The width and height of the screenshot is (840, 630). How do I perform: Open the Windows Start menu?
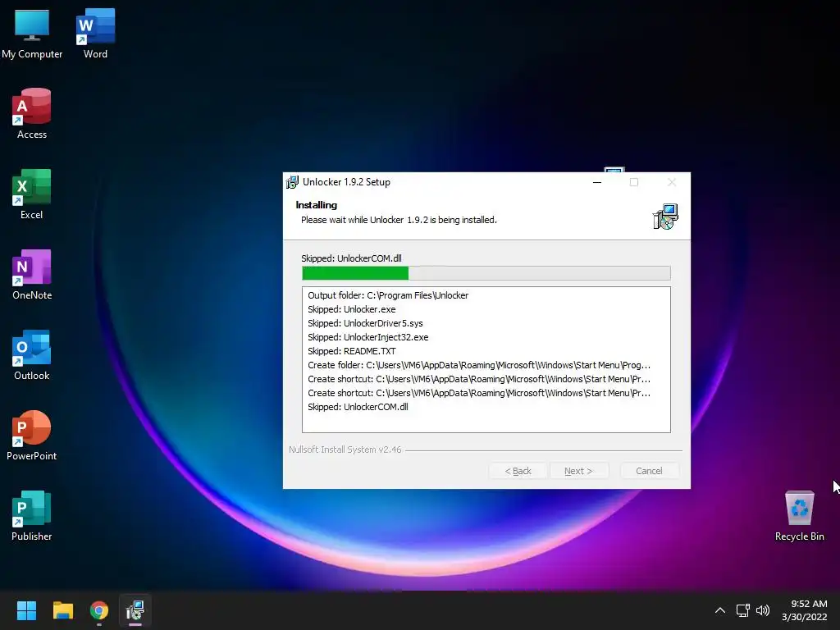26,610
